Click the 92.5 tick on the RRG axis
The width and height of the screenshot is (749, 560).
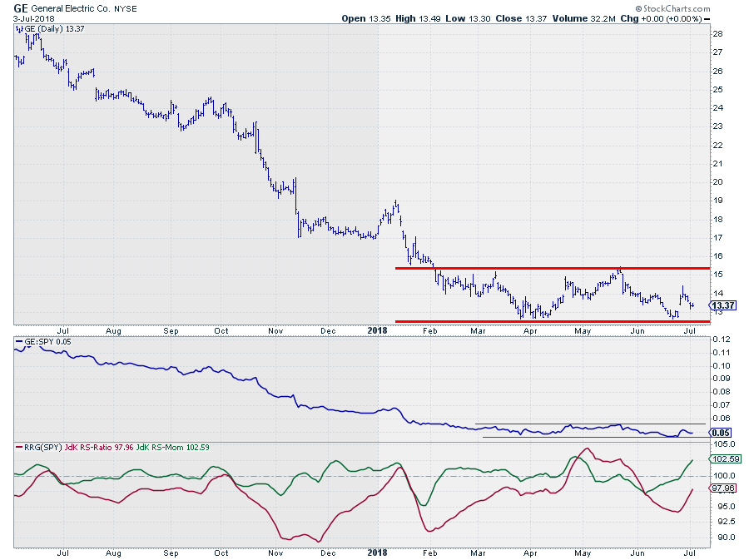pos(727,522)
